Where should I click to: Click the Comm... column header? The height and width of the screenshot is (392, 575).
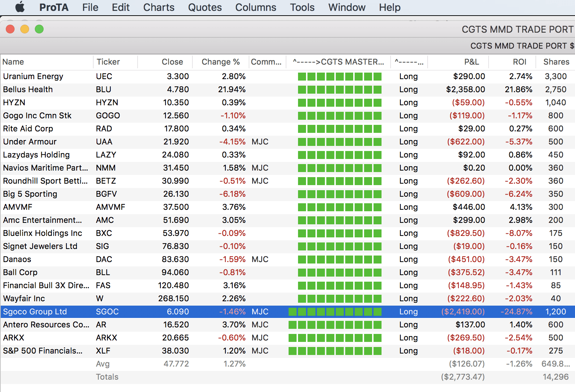267,62
